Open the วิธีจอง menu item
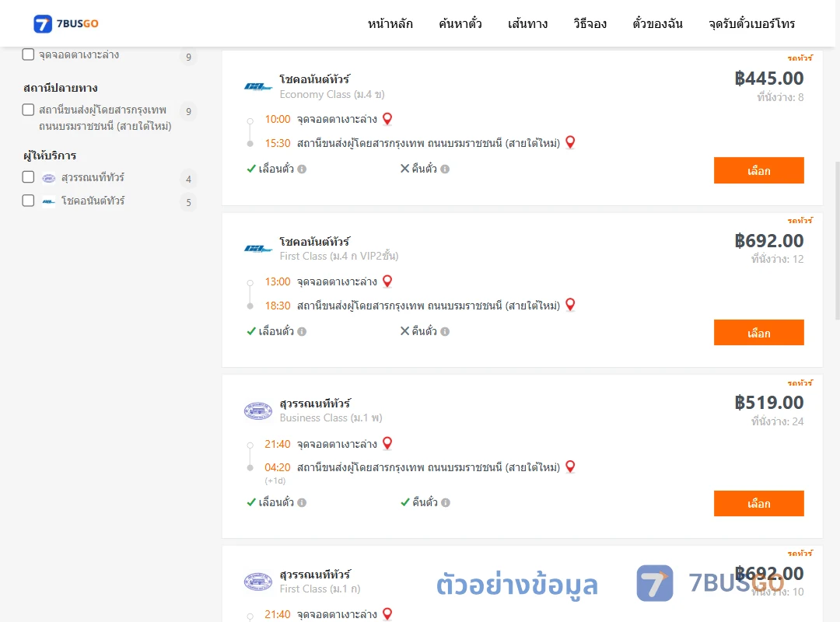Screen dimensions: 840x622 [x=590, y=23]
